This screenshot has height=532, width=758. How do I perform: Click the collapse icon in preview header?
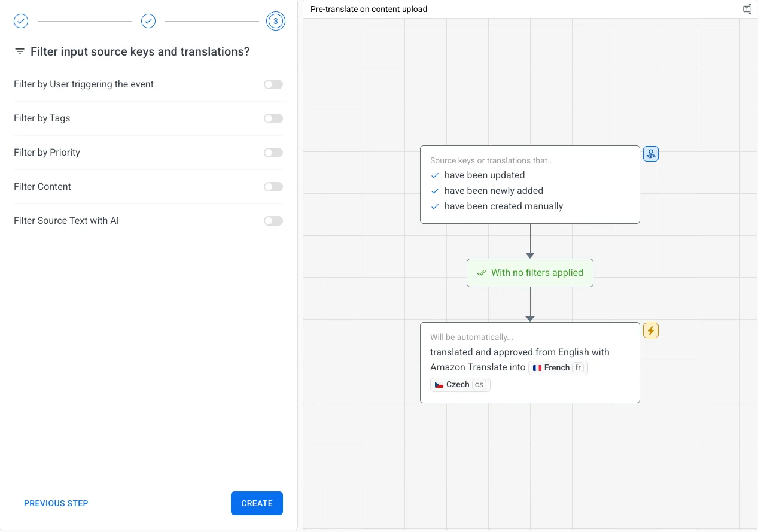coord(747,9)
